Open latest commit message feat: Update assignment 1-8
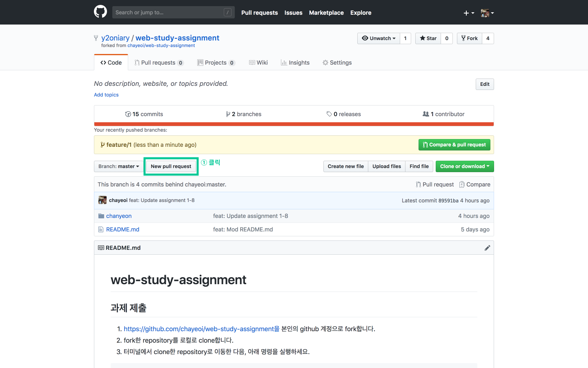588x368 pixels. (162, 200)
